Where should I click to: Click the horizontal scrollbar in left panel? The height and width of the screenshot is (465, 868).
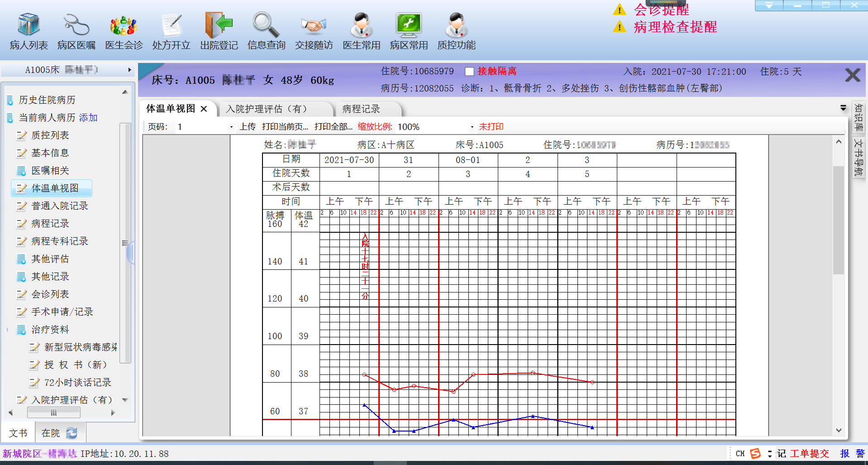click(x=53, y=412)
